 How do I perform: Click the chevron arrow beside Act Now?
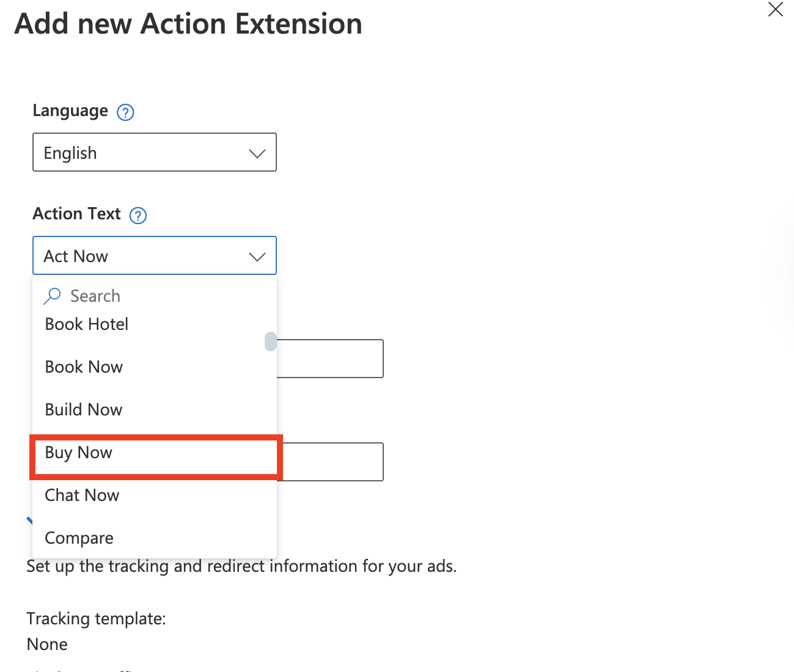click(x=257, y=257)
